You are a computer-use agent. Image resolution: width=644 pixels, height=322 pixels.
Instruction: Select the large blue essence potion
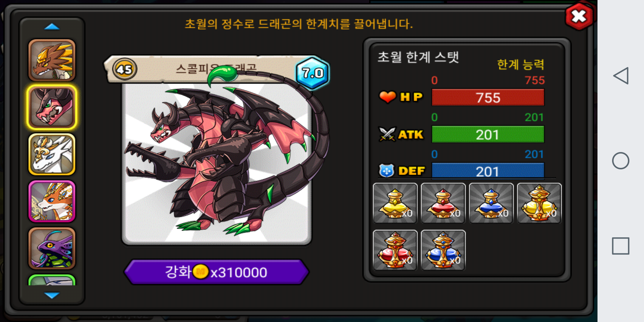[443, 250]
